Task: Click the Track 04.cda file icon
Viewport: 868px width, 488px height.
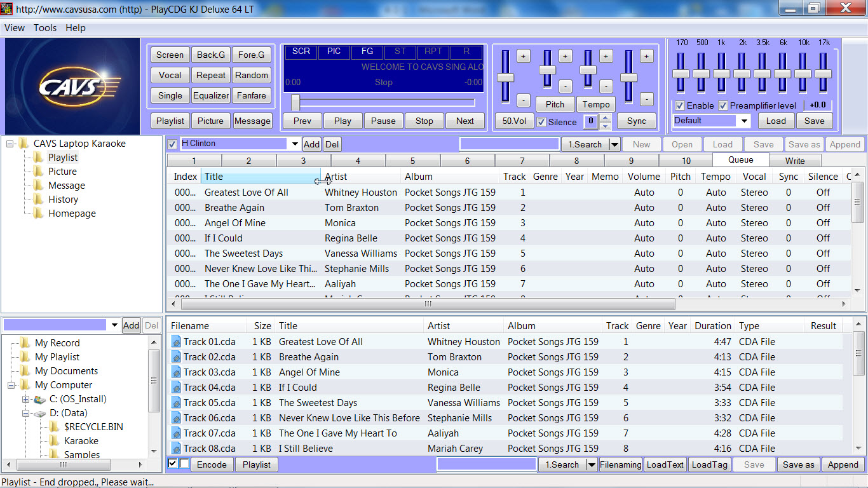Action: 176,388
